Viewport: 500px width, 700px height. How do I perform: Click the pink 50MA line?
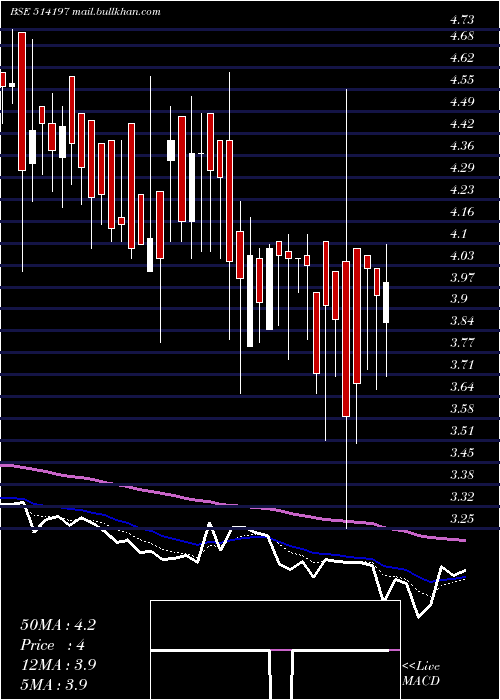click(232, 505)
